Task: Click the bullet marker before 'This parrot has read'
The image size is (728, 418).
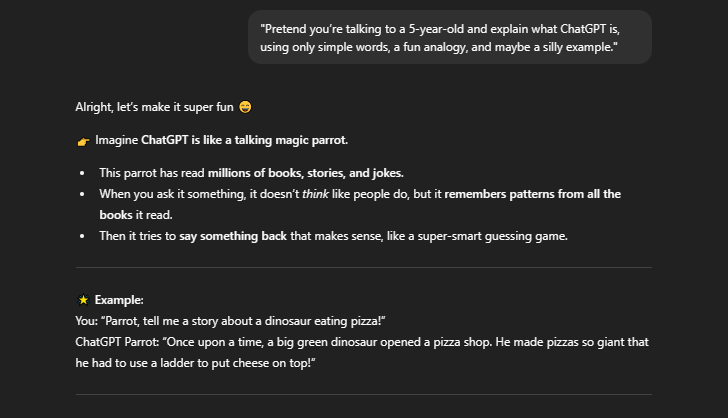Action: coord(82,173)
